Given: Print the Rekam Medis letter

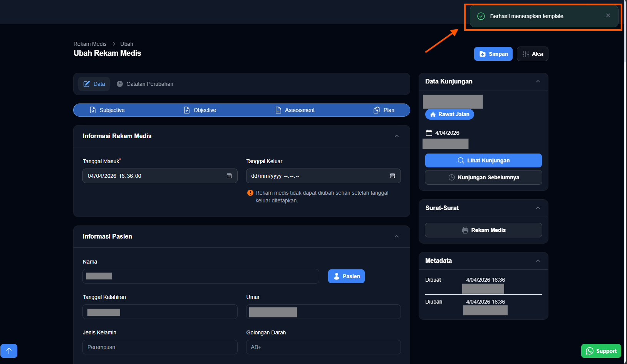Looking at the screenshot, I should [x=483, y=230].
